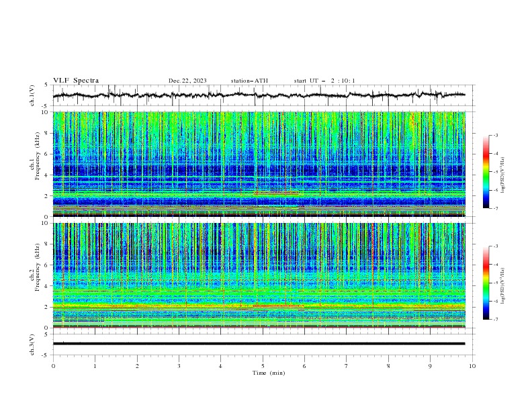
Task: Click the date 'Dec.22, 2023'
Action: click(x=187, y=81)
